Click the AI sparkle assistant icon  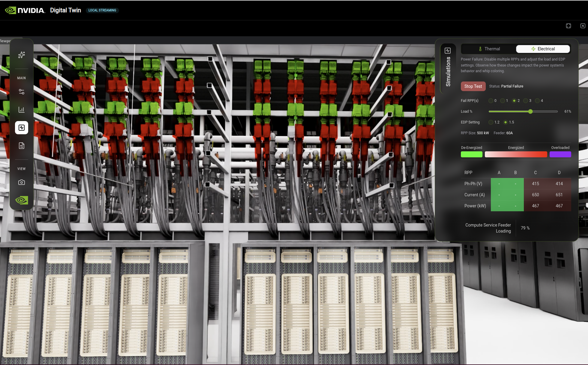click(x=22, y=55)
